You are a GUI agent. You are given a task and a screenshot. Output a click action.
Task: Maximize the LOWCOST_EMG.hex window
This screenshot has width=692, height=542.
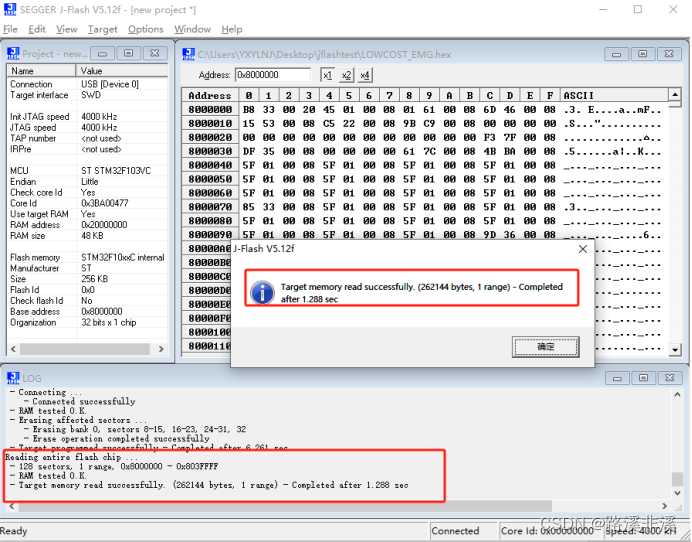point(643,54)
